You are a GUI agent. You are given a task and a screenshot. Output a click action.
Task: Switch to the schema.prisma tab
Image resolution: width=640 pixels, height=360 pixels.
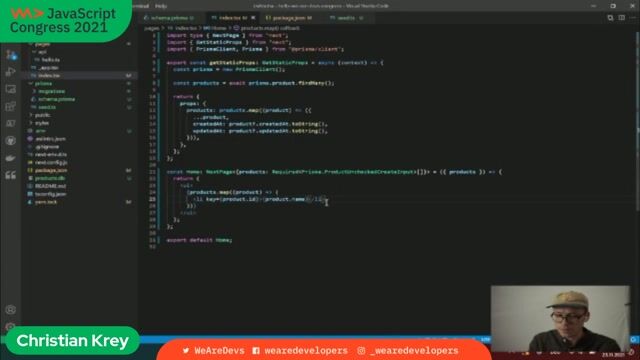coord(169,18)
